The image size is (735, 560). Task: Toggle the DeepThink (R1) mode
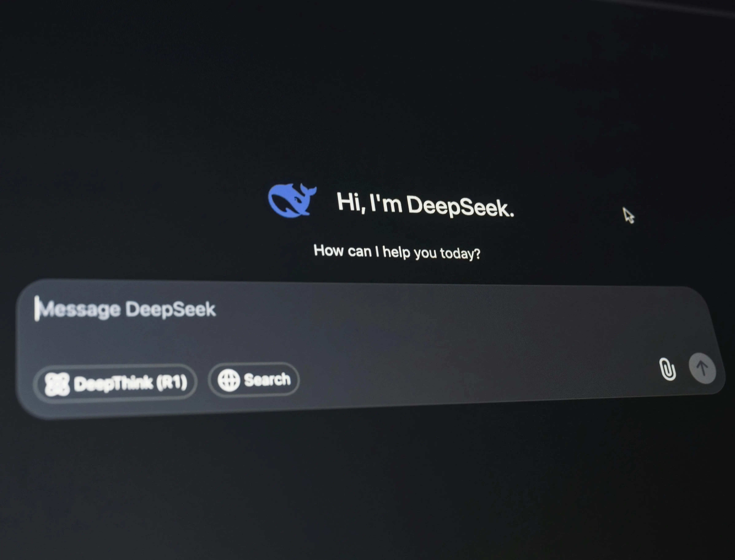tap(115, 383)
